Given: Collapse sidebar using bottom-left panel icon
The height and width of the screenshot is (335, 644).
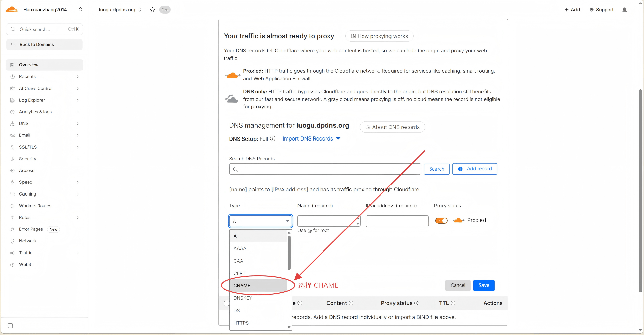Looking at the screenshot, I should point(10,326).
